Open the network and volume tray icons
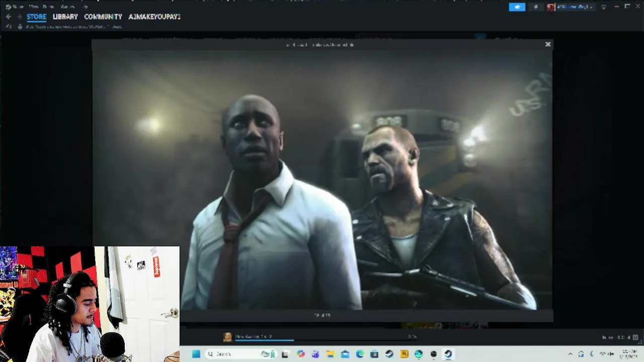644x362 pixels. pos(607,354)
